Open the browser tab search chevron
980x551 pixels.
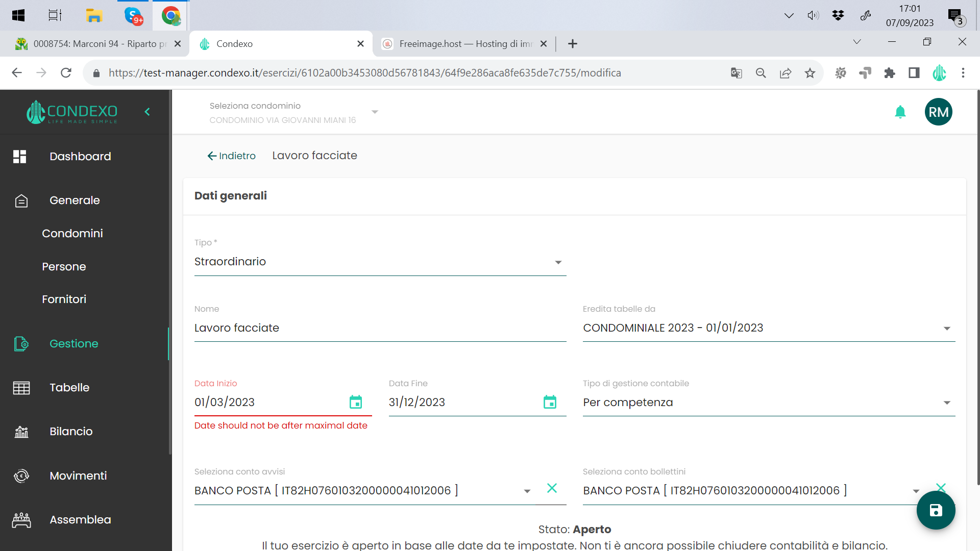pos(857,42)
